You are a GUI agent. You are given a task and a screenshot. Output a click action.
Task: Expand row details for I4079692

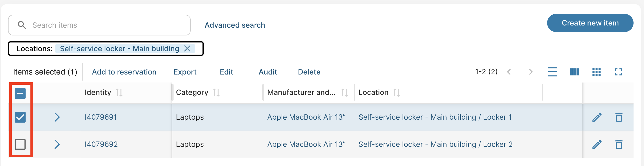(x=57, y=144)
